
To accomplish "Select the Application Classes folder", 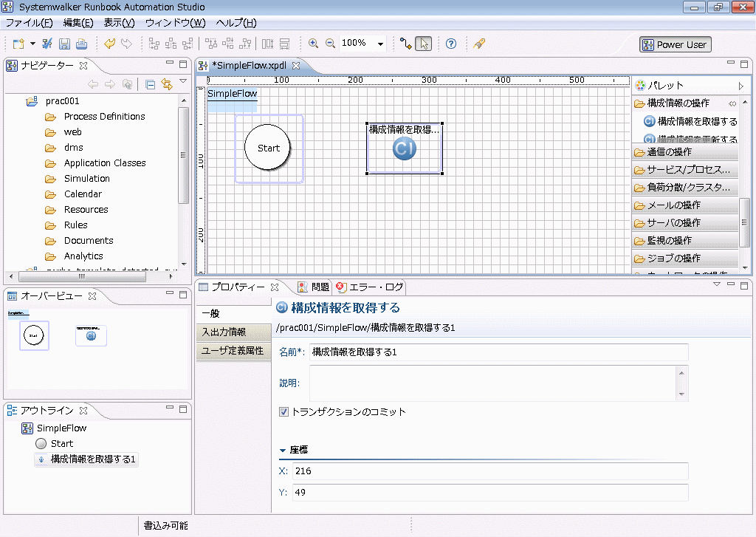I will (x=105, y=163).
